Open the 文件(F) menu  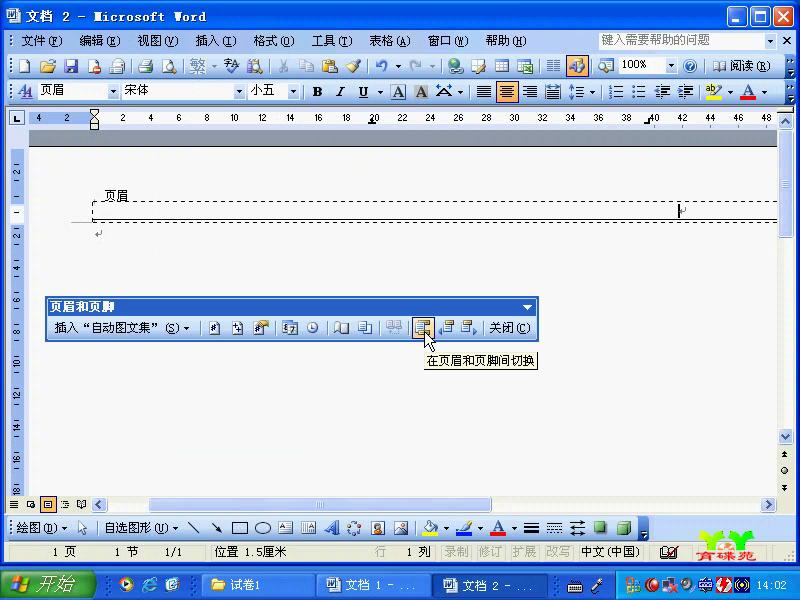click(x=41, y=41)
